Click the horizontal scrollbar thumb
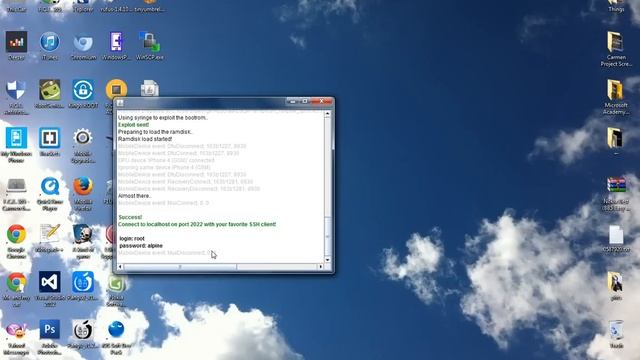640x360 pixels. (x=180, y=267)
